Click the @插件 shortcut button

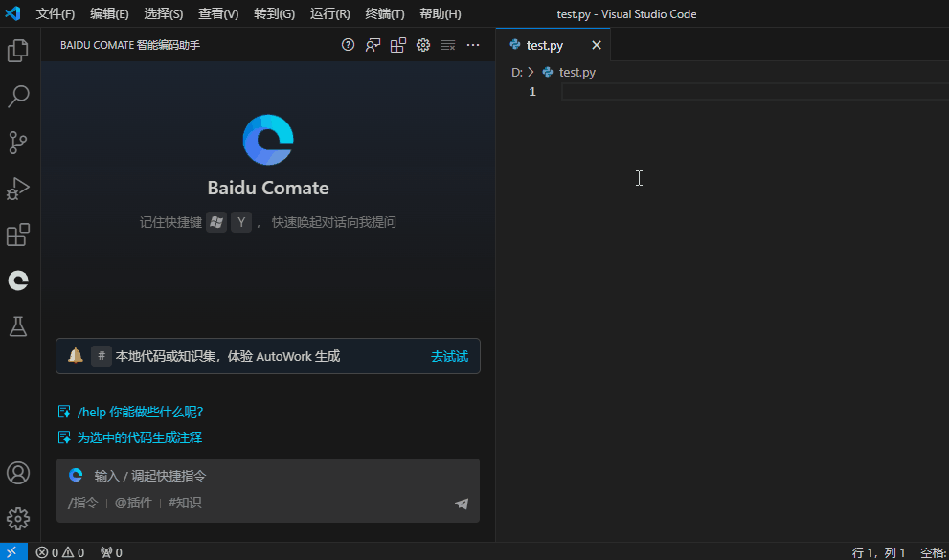[x=133, y=503]
